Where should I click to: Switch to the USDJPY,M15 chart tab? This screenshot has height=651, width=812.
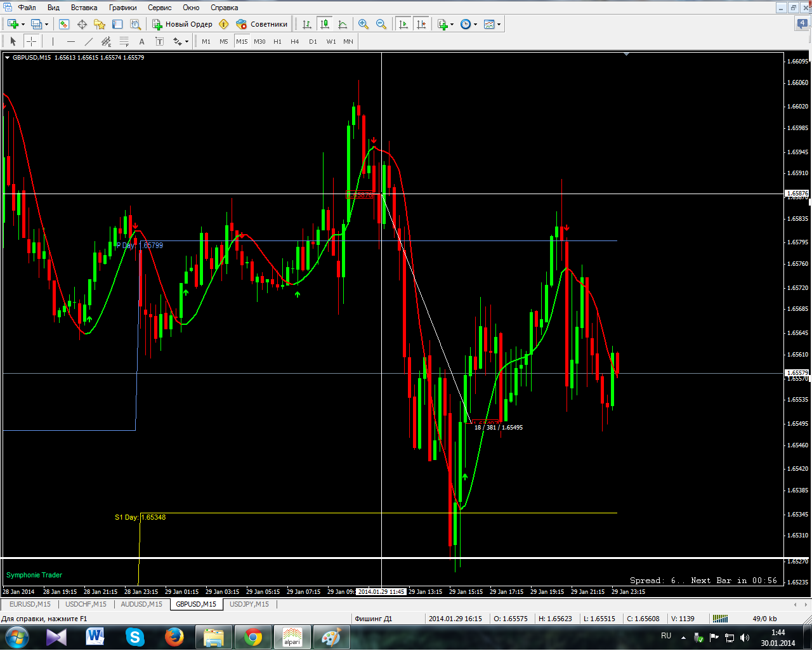click(x=249, y=604)
